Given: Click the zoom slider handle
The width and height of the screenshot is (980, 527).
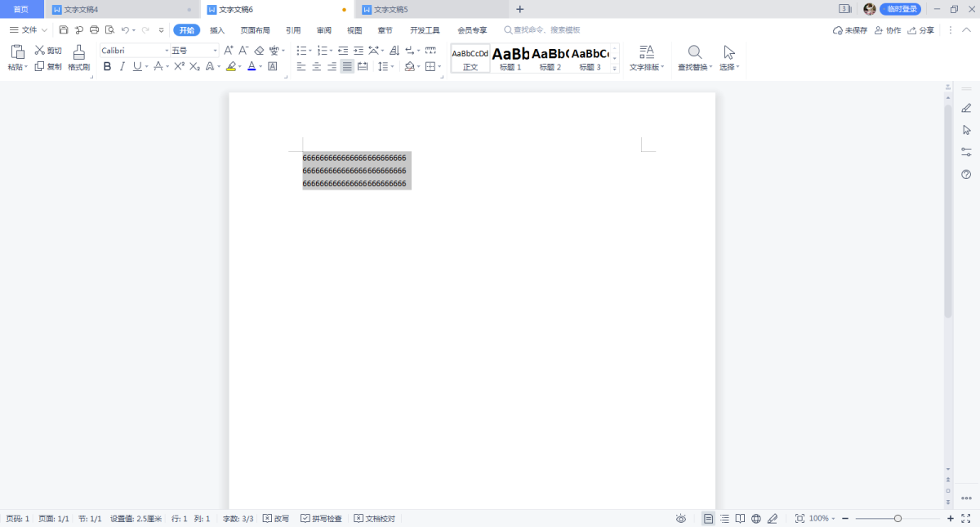Looking at the screenshot, I should 898,519.
